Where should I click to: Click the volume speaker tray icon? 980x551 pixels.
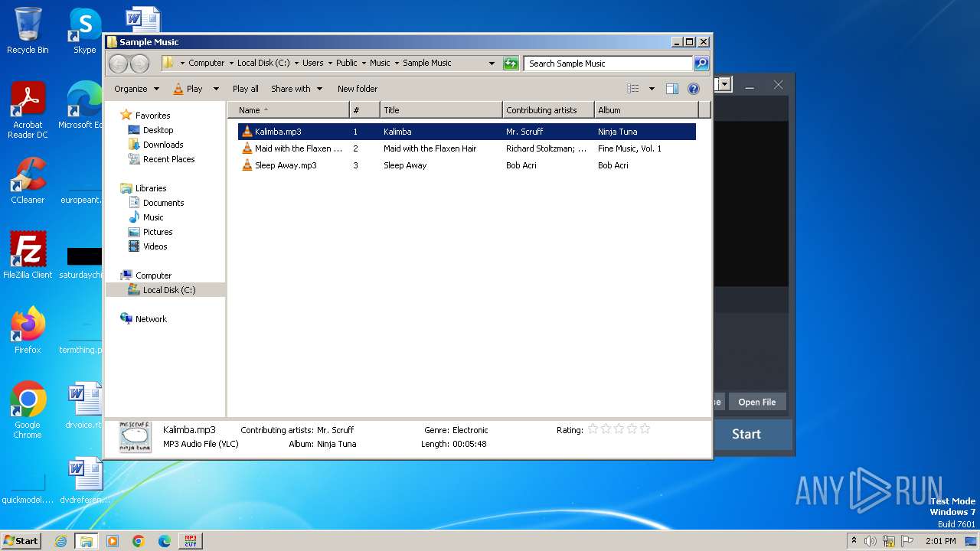871,541
